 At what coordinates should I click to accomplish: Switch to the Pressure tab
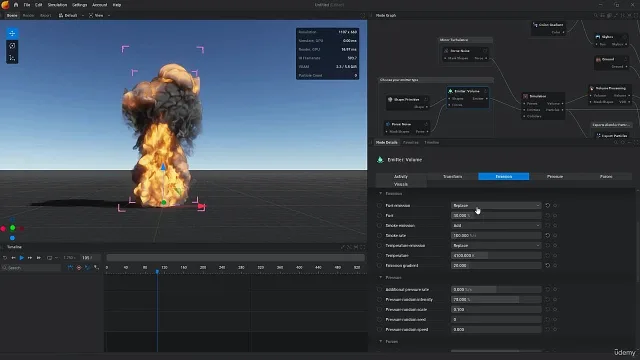pyautogui.click(x=555, y=176)
